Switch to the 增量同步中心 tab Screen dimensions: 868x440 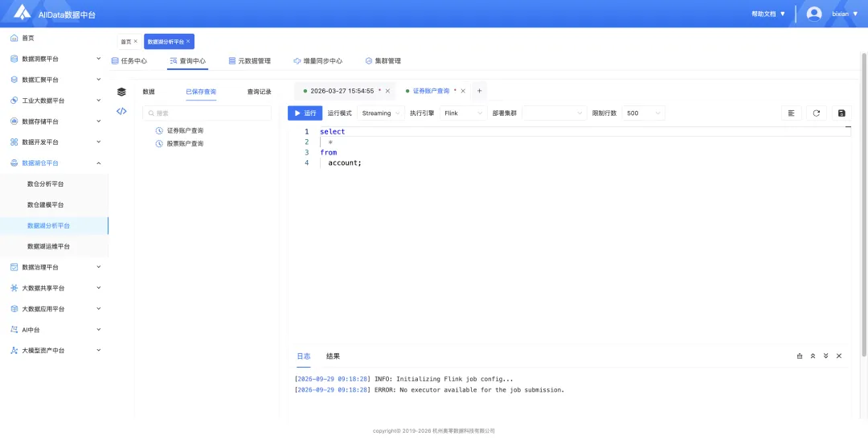click(318, 61)
